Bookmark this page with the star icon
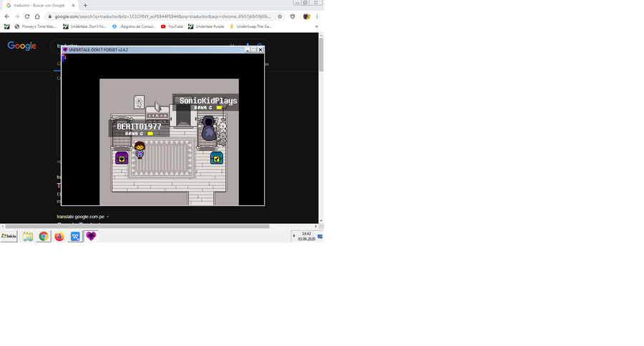Screen dimensions: 644x346 point(280,16)
